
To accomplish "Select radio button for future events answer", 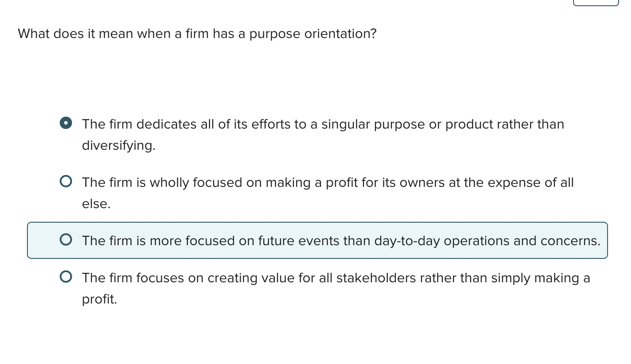I will (x=65, y=239).
